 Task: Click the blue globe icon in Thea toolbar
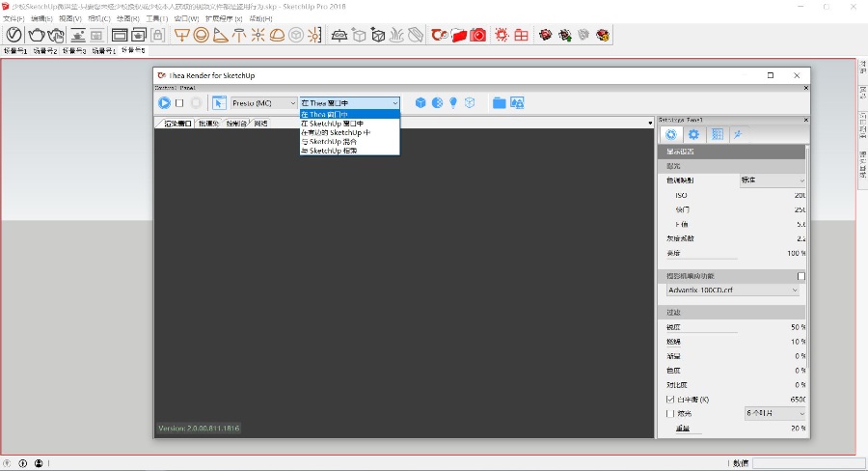tap(437, 103)
